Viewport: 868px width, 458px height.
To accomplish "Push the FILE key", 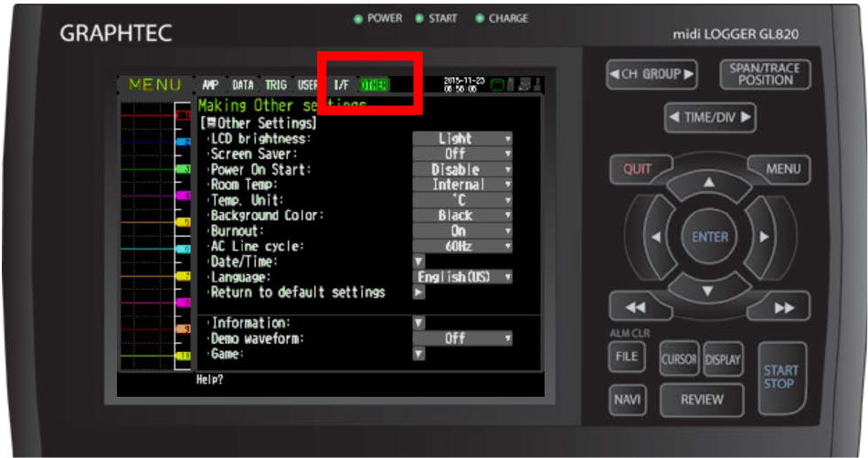I will point(627,357).
